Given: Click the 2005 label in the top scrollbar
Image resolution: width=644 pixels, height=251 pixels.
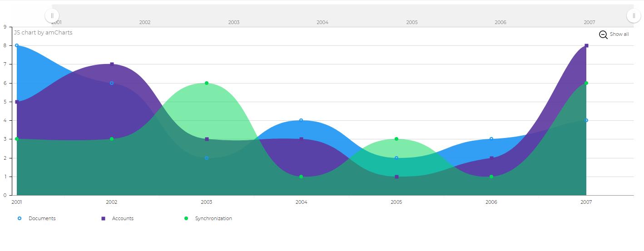Looking at the screenshot, I should click(x=412, y=22).
